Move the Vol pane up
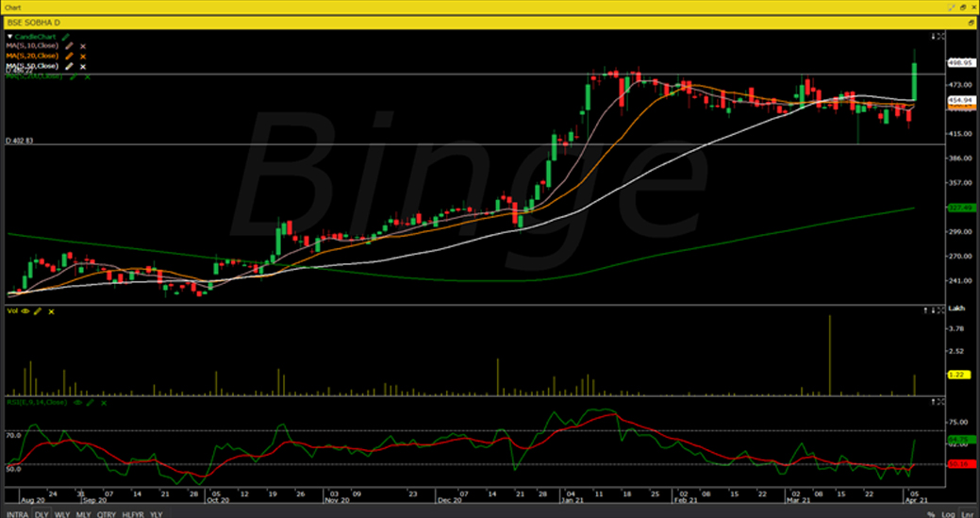 (x=925, y=310)
